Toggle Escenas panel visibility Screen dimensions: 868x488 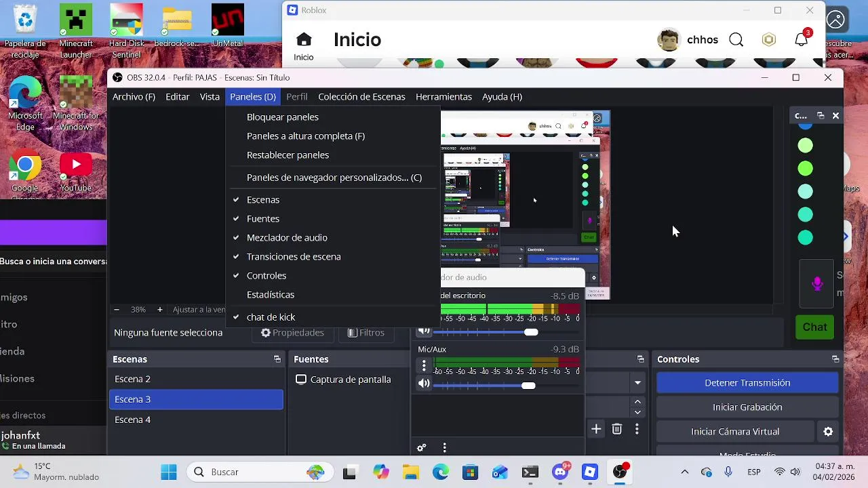tap(333, 200)
